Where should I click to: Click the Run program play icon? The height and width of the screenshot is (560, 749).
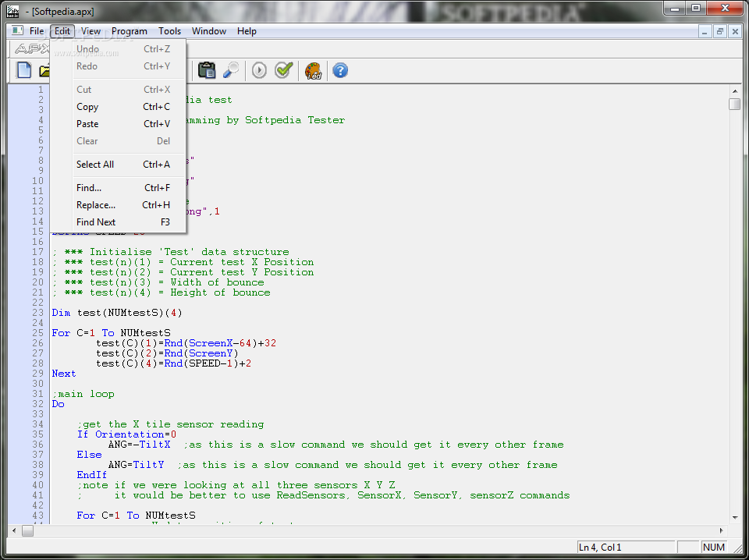[259, 70]
